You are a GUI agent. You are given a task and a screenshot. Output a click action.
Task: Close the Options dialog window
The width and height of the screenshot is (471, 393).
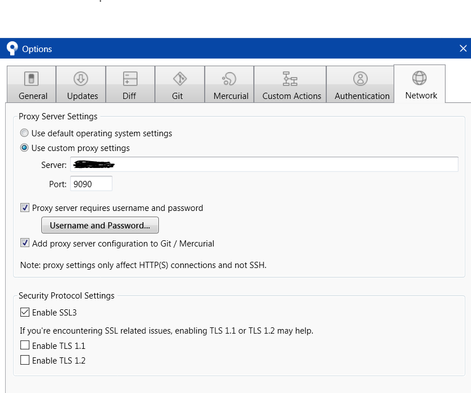pyautogui.click(x=463, y=49)
